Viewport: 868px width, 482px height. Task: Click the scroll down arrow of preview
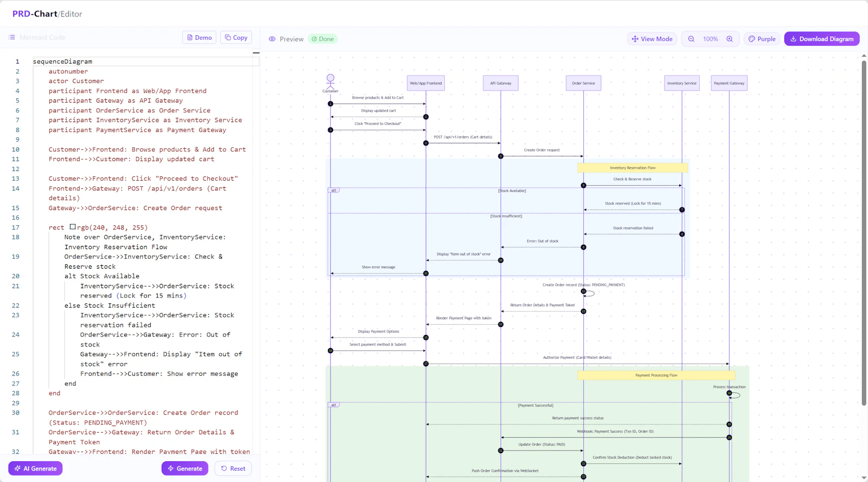864,478
